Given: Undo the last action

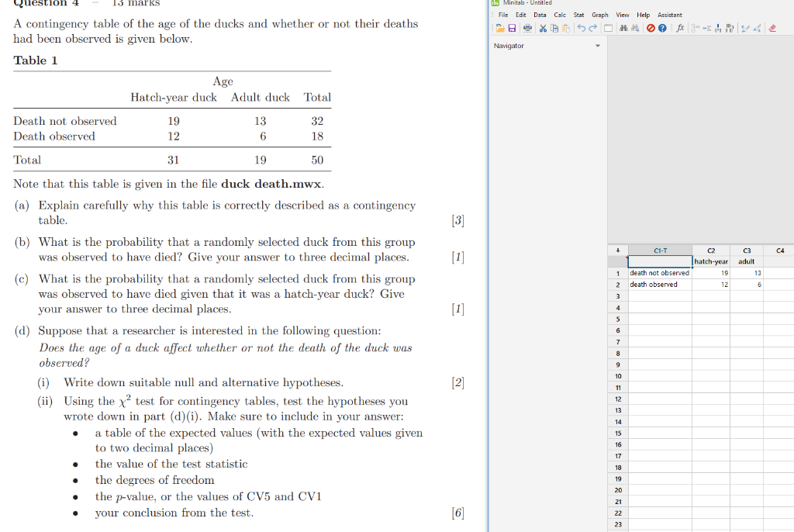Looking at the screenshot, I should point(582,29).
